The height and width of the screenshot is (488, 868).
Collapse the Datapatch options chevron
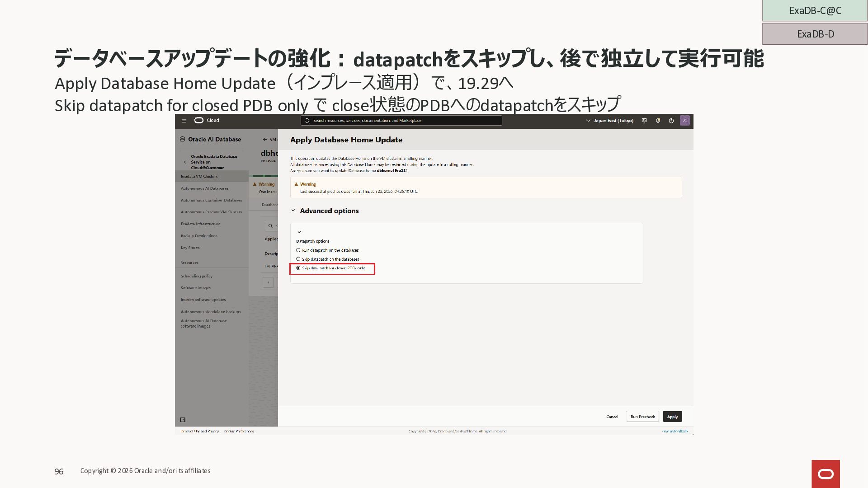(x=299, y=232)
